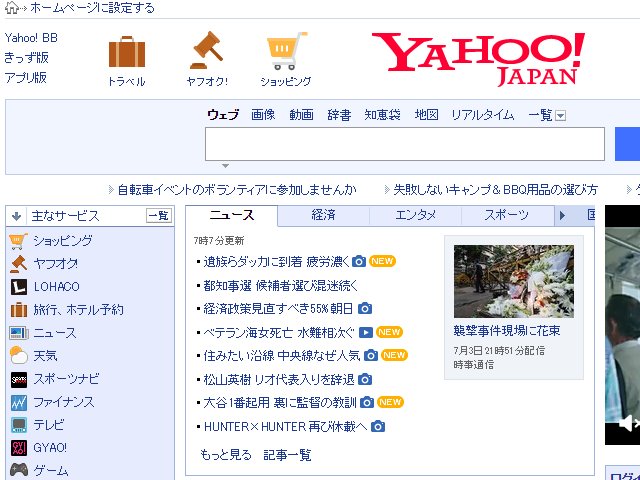Open headline 経済政策見直すべき55% 朝日
The width and height of the screenshot is (640, 480).
pos(278,309)
